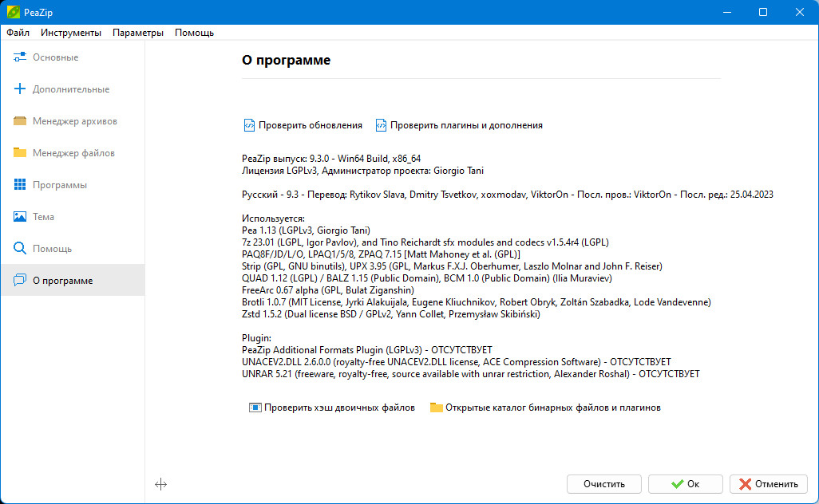Click the Менеджер архивов box icon

(x=20, y=121)
